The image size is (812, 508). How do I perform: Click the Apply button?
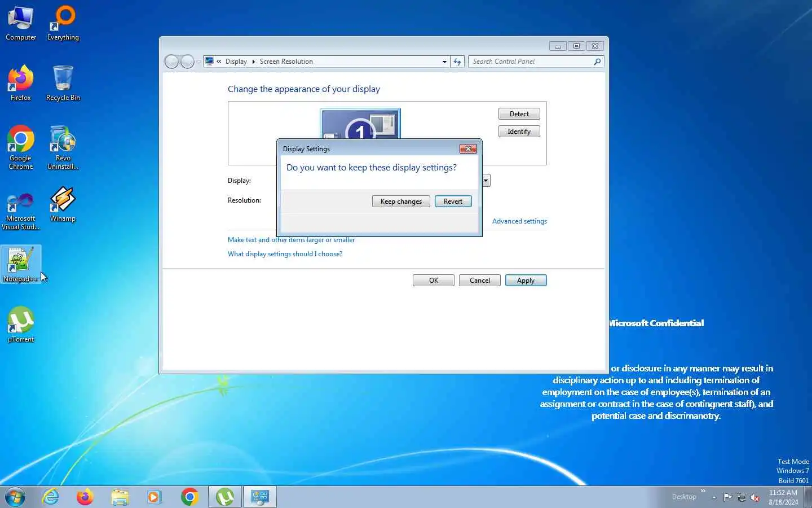pos(526,281)
